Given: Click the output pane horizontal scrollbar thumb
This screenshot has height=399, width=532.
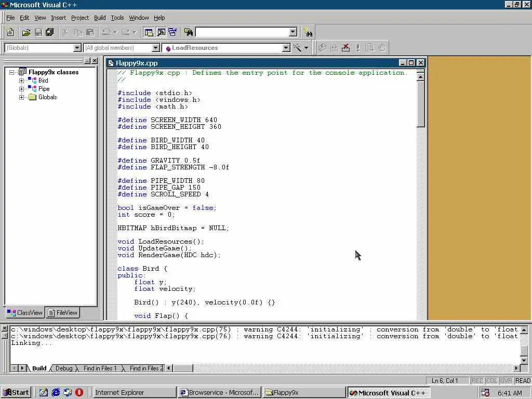Looking at the screenshot, I should coord(183,368).
